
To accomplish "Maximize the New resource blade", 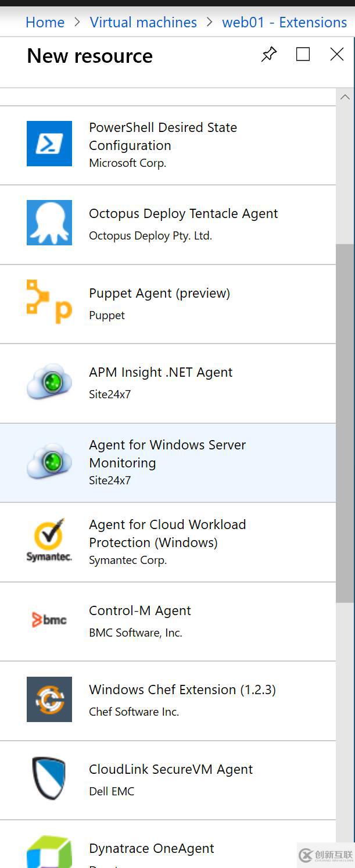I will (x=303, y=54).
